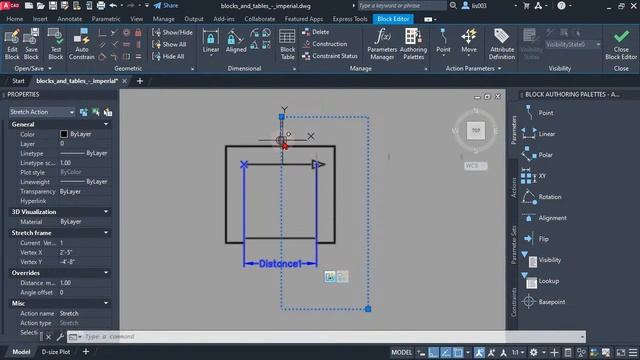The image size is (640, 360).
Task: Click the Quick Select icon in Properties
Action: pyautogui.click(x=108, y=112)
